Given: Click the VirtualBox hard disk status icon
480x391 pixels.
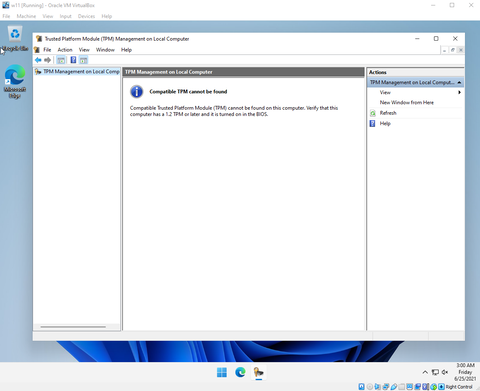Looking at the screenshot, I should coord(362,387).
